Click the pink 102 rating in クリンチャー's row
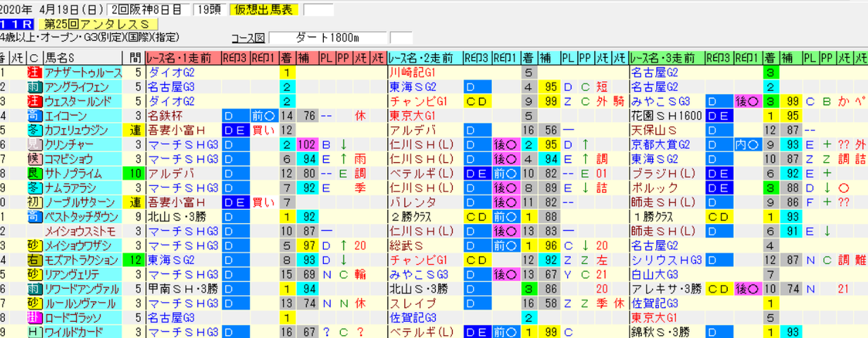Image resolution: width=868 pixels, height=338 pixels. (x=307, y=144)
